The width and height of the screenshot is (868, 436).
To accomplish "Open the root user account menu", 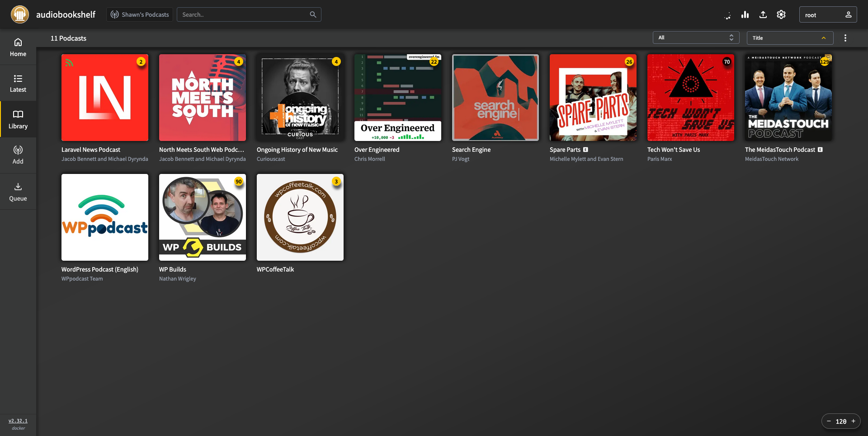I will tap(828, 15).
